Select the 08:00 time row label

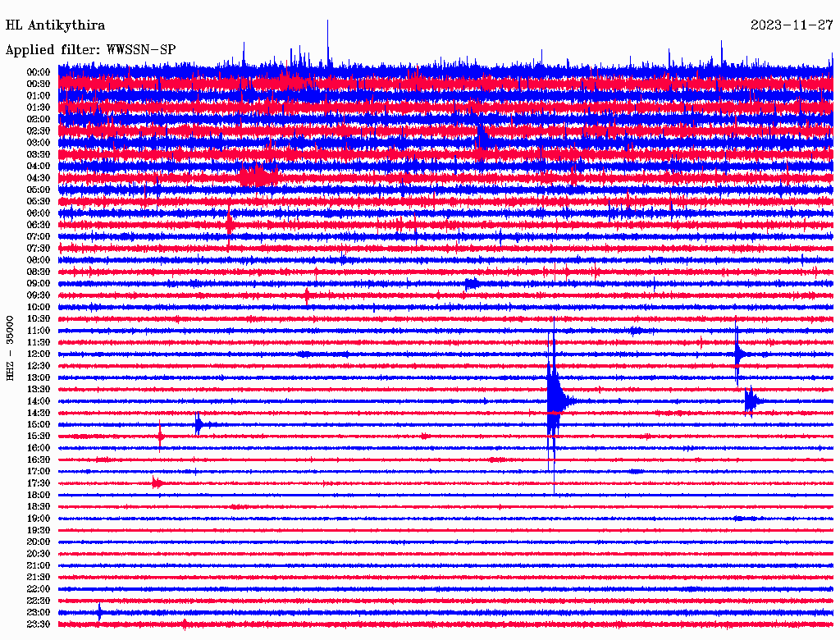tap(39, 260)
